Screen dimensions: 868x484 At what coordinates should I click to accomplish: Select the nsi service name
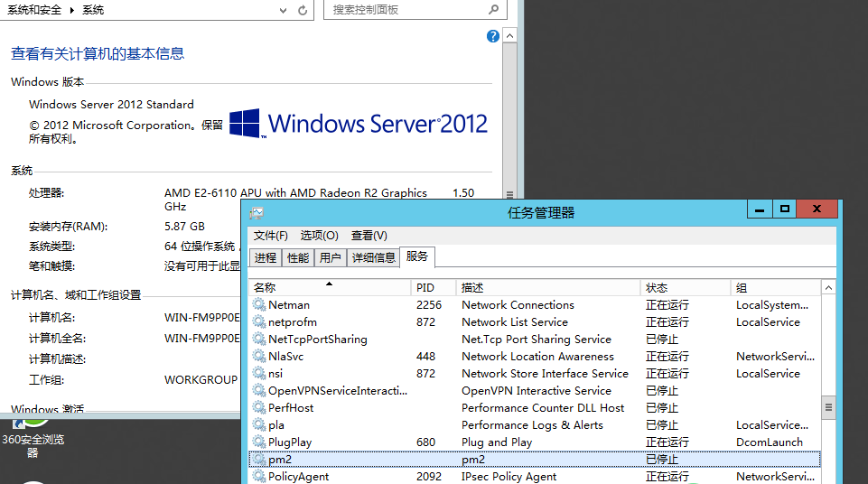275,373
